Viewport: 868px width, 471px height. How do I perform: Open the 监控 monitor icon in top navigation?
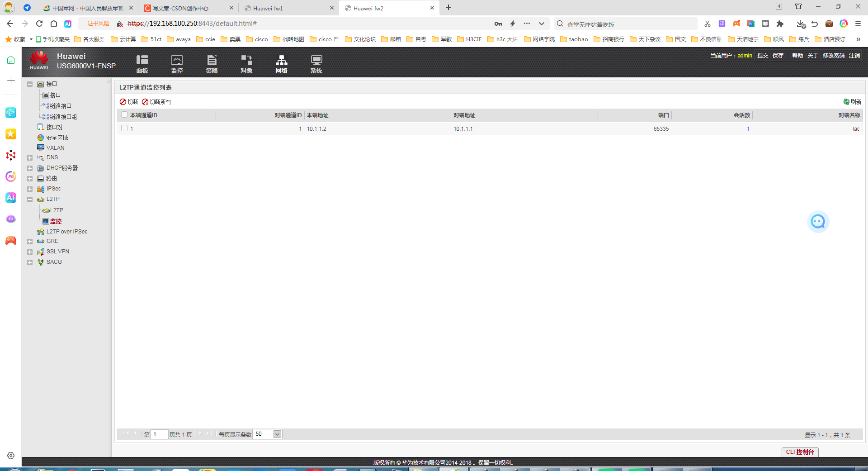pyautogui.click(x=177, y=64)
